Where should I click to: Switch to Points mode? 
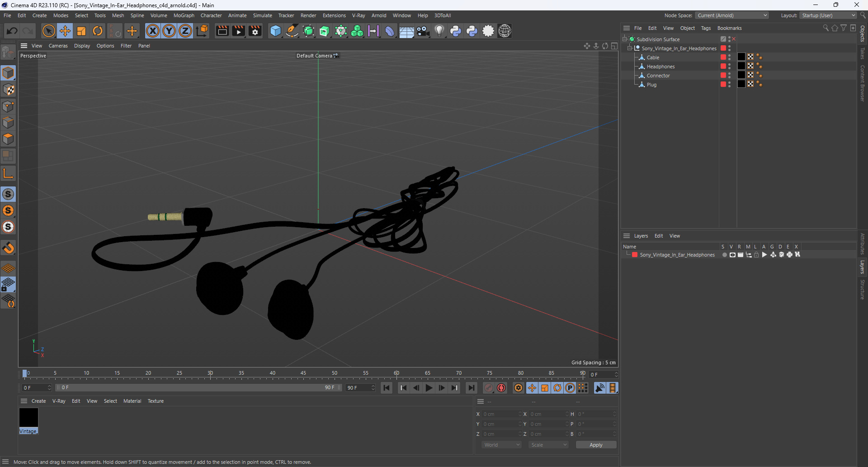point(8,106)
